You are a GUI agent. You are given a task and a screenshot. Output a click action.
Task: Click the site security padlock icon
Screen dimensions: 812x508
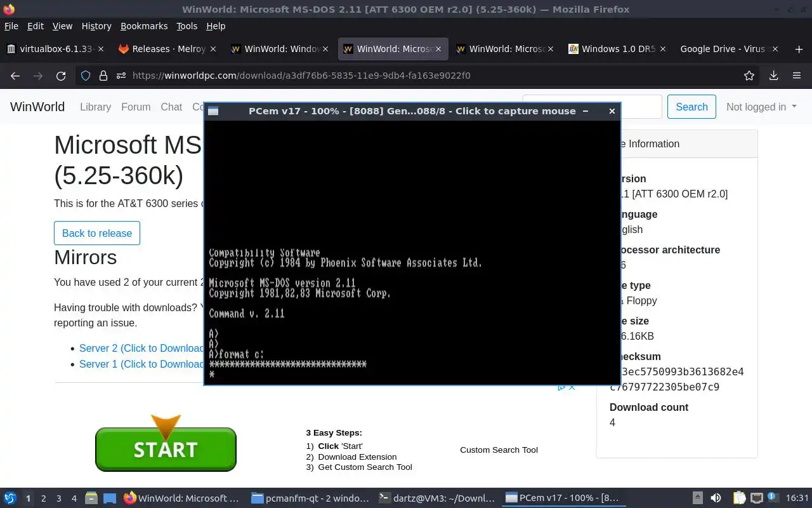[103, 76]
